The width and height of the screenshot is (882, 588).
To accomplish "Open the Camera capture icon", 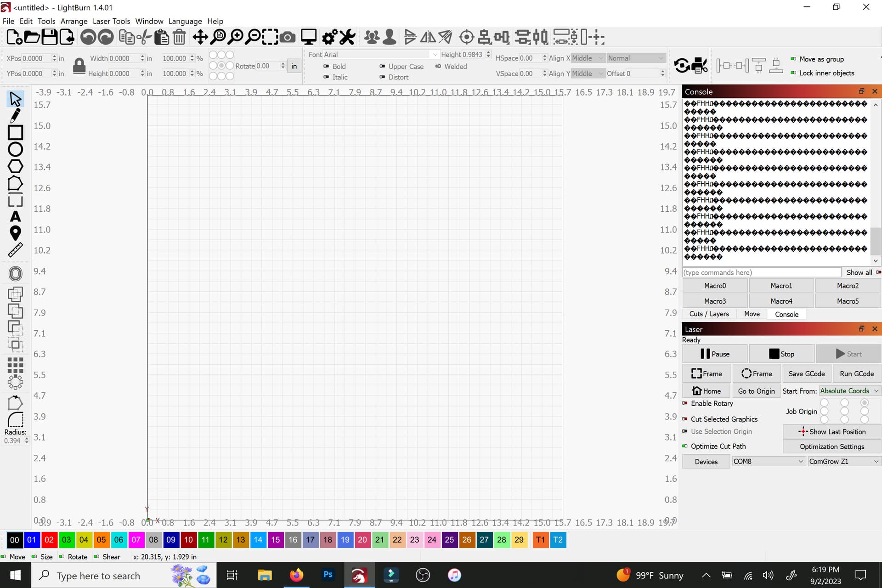I will 288,37.
